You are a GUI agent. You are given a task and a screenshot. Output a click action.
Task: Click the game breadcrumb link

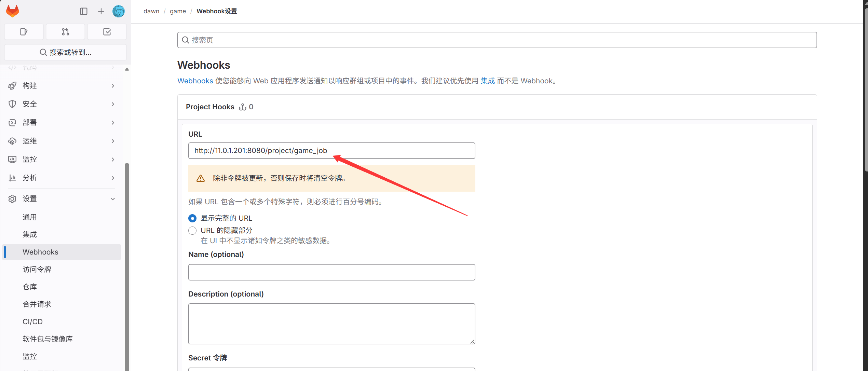tap(178, 11)
